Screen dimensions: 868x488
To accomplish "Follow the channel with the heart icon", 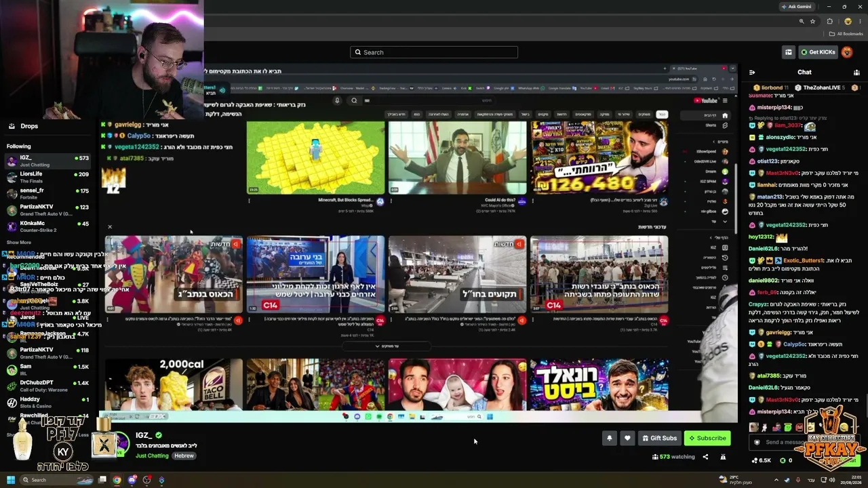I will (x=627, y=438).
